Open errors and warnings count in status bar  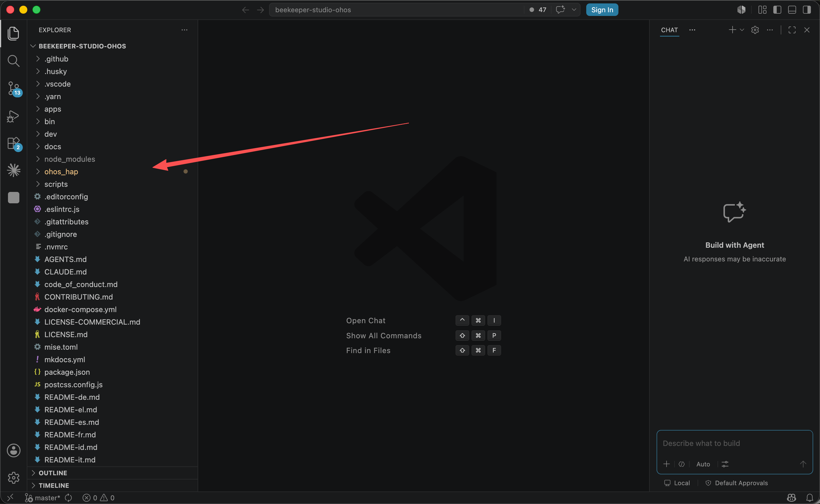99,498
